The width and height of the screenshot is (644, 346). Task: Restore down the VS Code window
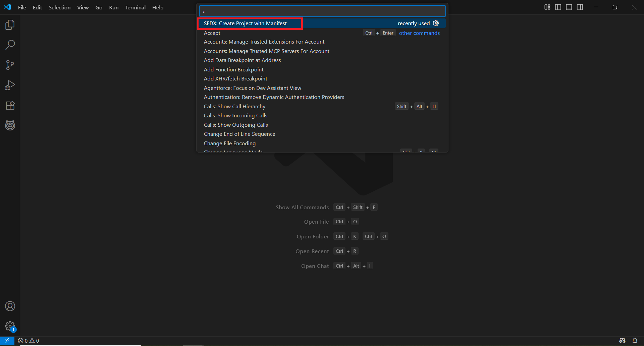point(615,7)
